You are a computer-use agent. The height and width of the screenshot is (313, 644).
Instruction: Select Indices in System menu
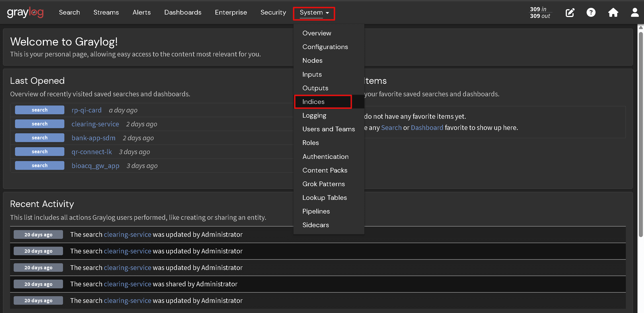click(x=329, y=102)
